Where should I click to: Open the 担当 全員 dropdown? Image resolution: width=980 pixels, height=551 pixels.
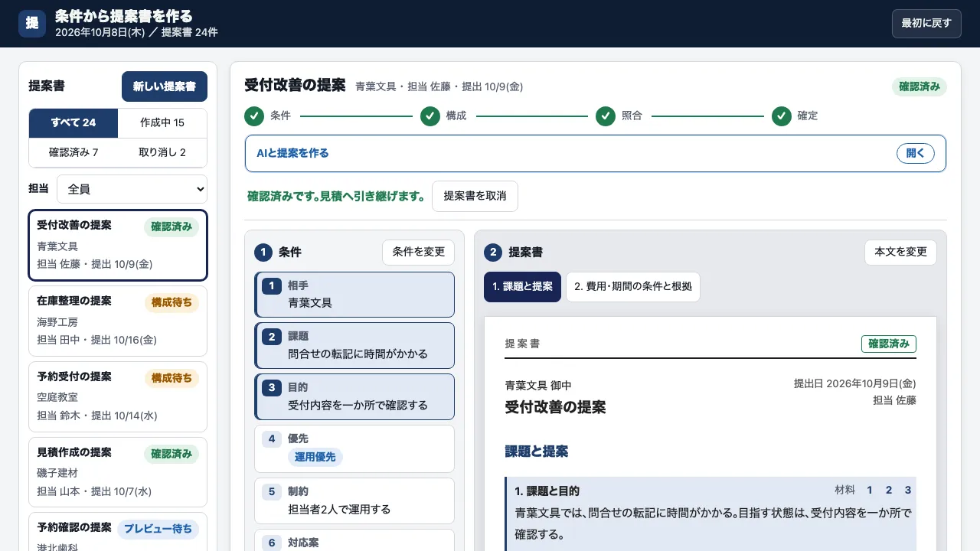point(132,189)
